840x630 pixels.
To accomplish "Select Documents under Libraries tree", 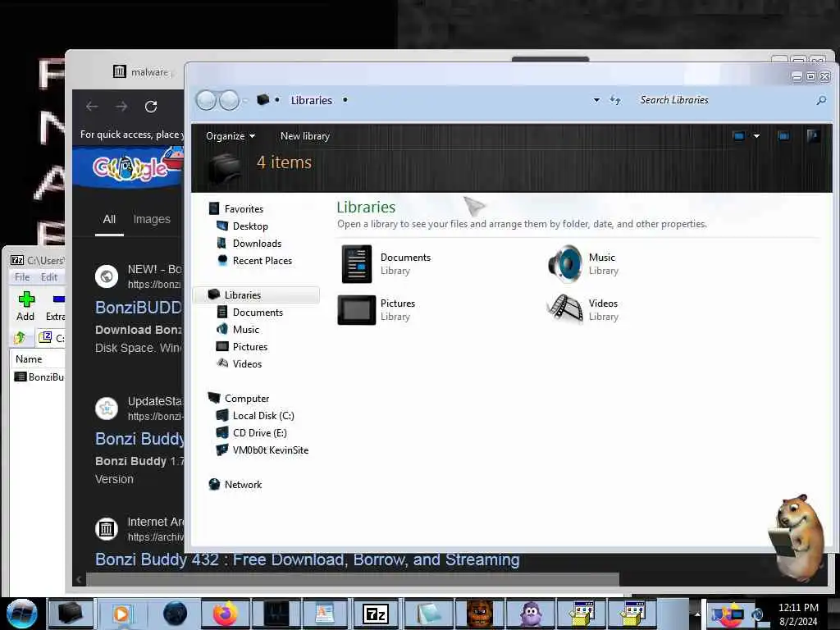I will [258, 313].
